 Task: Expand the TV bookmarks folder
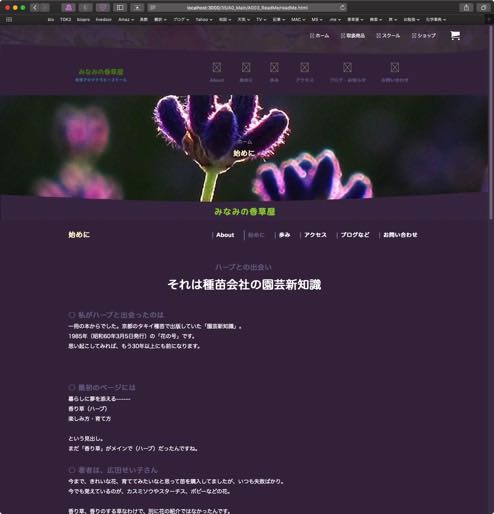(261, 20)
